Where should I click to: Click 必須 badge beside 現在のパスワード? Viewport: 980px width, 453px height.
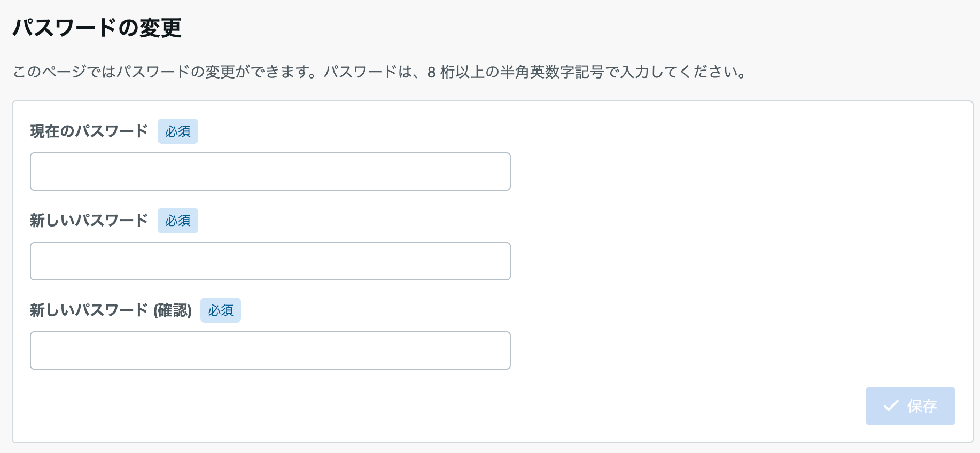(x=178, y=131)
